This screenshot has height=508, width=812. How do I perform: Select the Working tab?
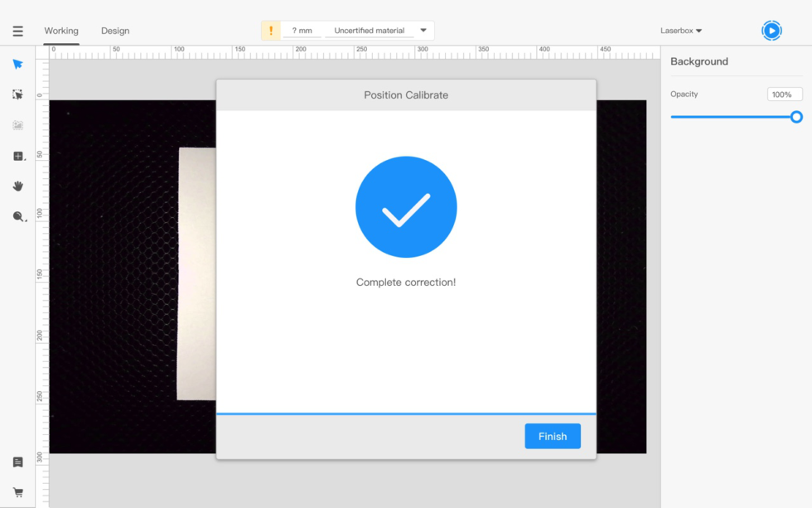tap(61, 31)
